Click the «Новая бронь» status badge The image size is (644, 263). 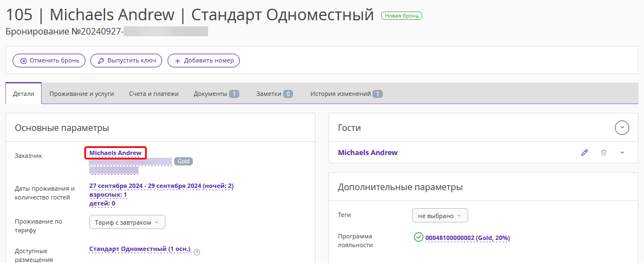[x=401, y=15]
